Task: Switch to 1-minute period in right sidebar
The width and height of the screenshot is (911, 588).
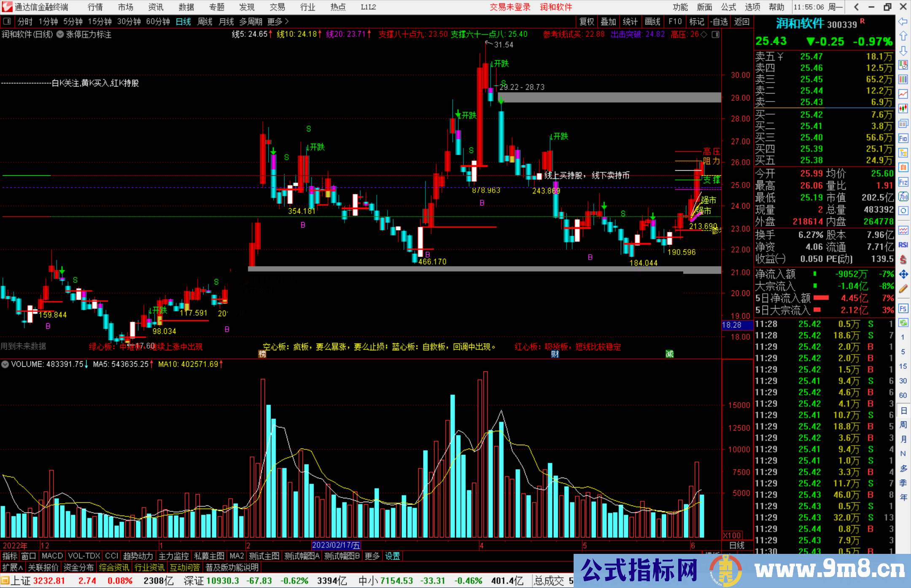Action: pos(903,337)
